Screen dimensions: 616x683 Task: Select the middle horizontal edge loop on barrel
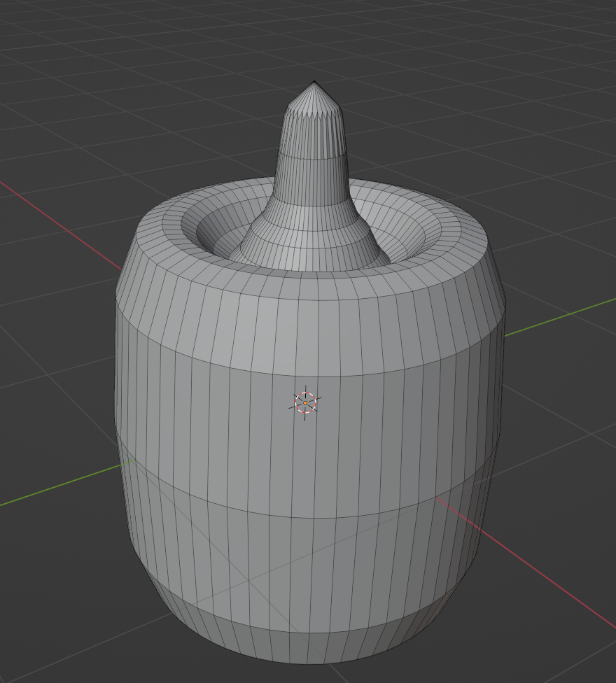click(x=308, y=517)
